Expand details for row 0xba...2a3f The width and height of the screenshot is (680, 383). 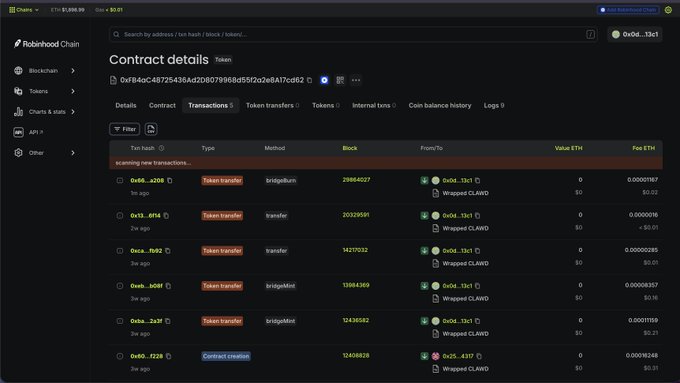(120, 321)
